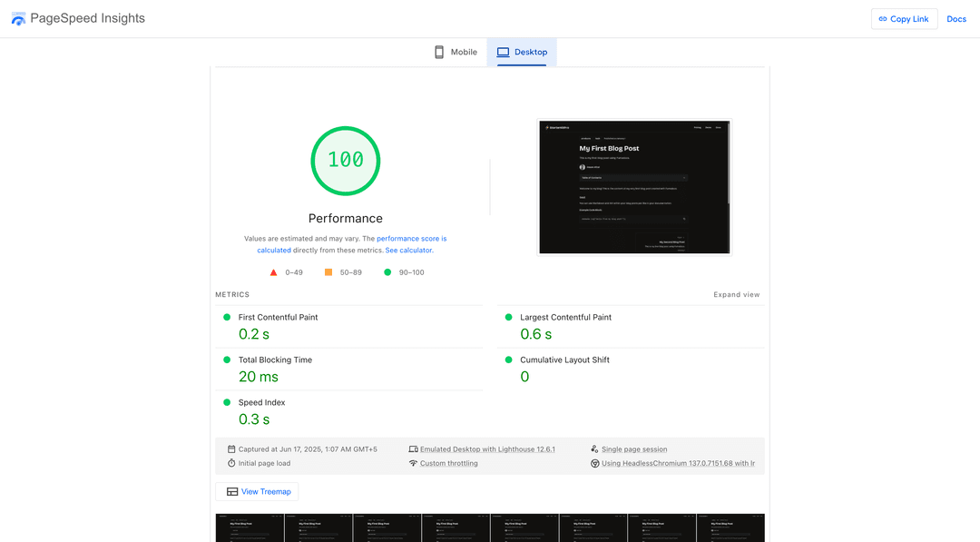This screenshot has width=980, height=542.
Task: Open the Docs link
Action: pos(956,19)
